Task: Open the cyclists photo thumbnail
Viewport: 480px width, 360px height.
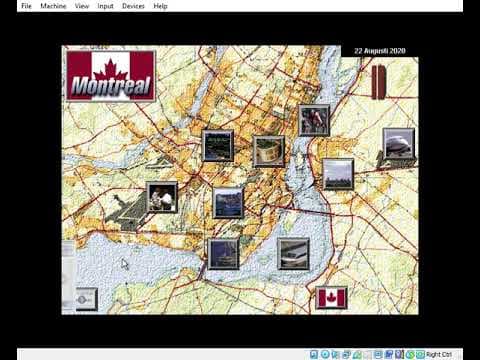Action: coord(314,120)
